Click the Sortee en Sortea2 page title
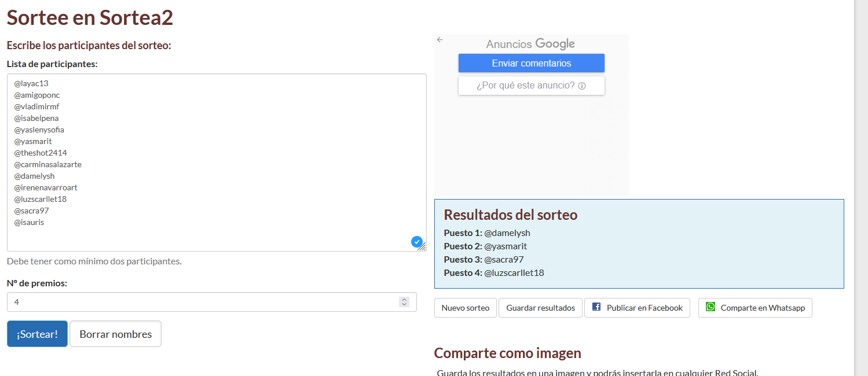This screenshot has width=868, height=376. coord(90,18)
